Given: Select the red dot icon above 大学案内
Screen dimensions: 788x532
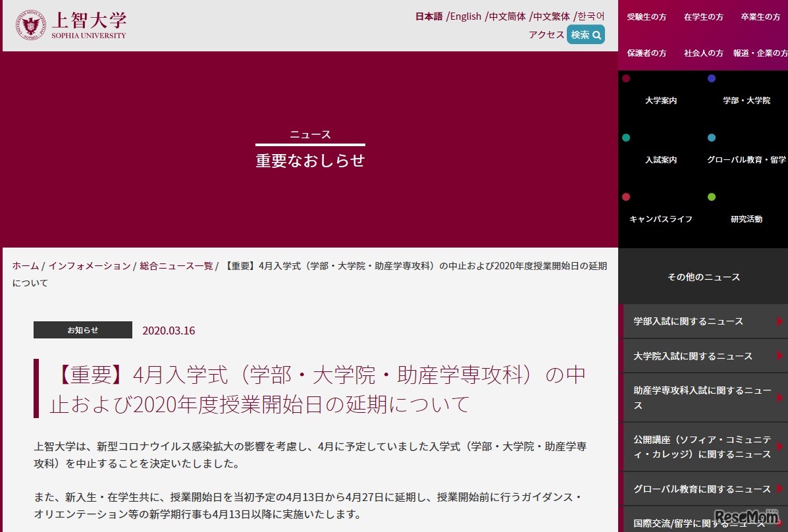Looking at the screenshot, I should coord(626,78).
